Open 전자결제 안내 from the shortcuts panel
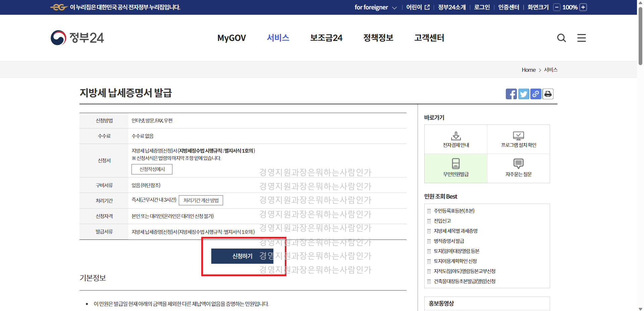The image size is (644, 311). tap(455, 139)
